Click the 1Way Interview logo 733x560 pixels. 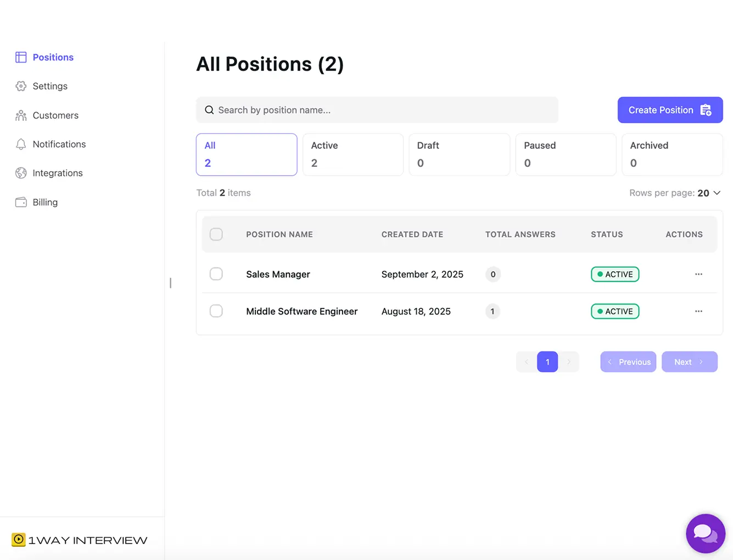[x=80, y=540]
